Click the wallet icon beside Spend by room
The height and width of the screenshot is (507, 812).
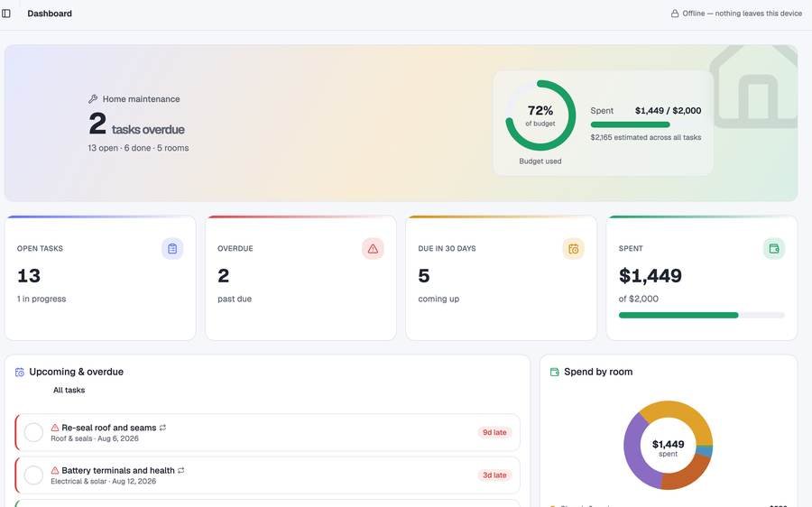point(555,372)
